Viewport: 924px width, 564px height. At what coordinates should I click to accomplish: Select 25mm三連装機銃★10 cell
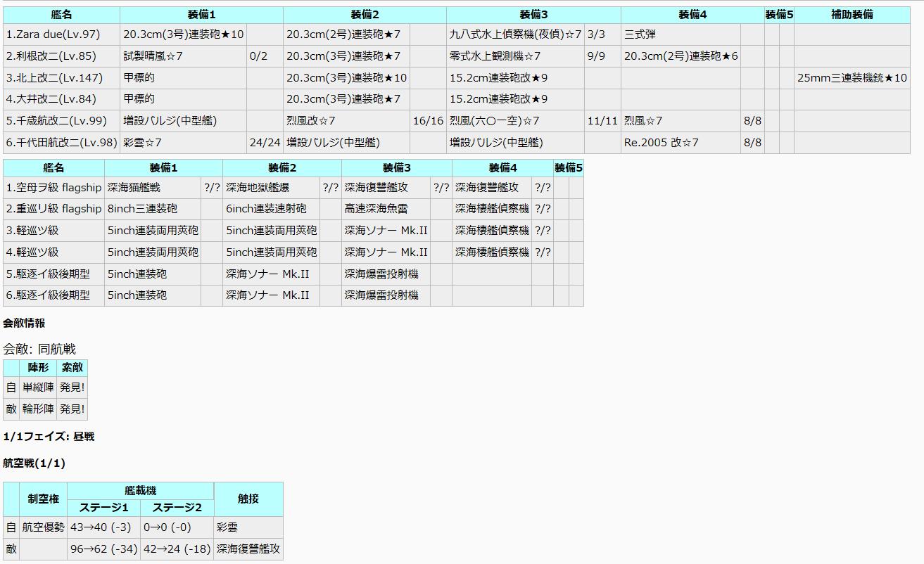tap(852, 78)
